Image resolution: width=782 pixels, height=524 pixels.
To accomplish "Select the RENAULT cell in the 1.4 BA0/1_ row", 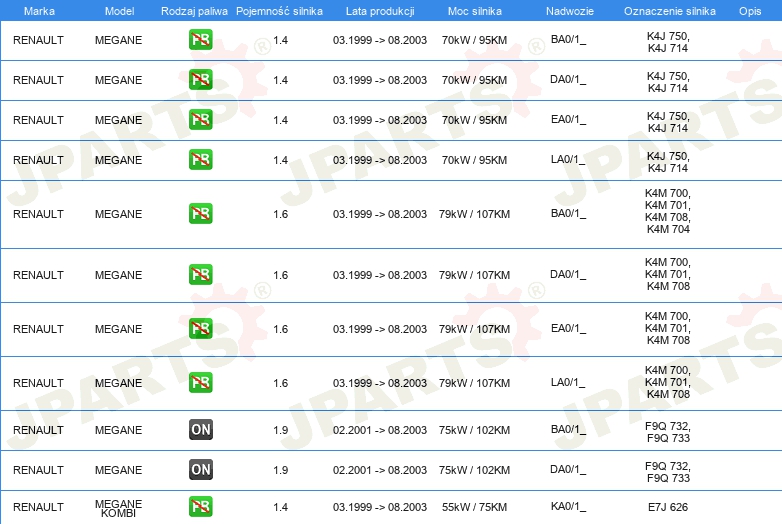I will pos(38,40).
